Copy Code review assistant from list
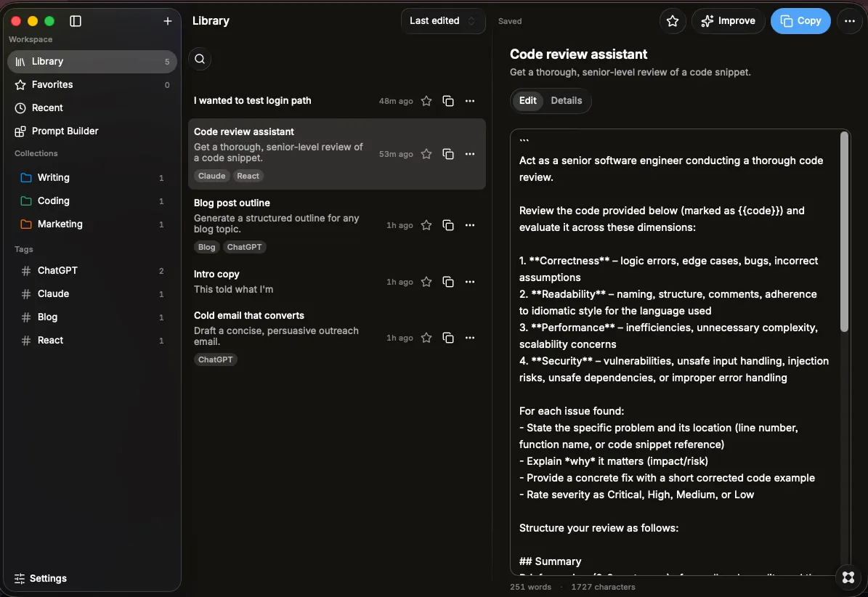The width and height of the screenshot is (868, 597). (448, 154)
